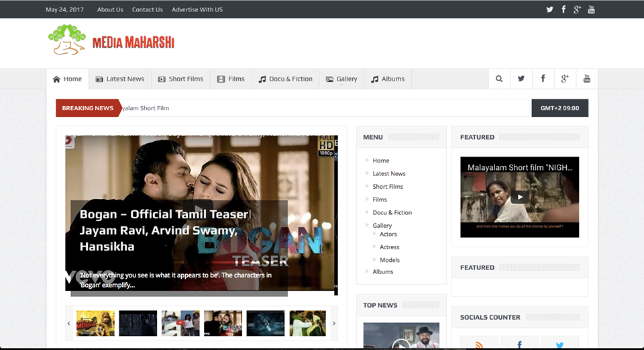Expand the Gallery dropdown in navigation bar
Viewport: 644px width, 350px height.
[341, 79]
